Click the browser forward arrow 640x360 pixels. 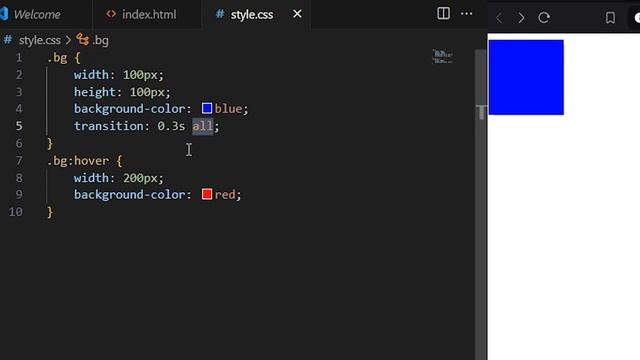[521, 18]
